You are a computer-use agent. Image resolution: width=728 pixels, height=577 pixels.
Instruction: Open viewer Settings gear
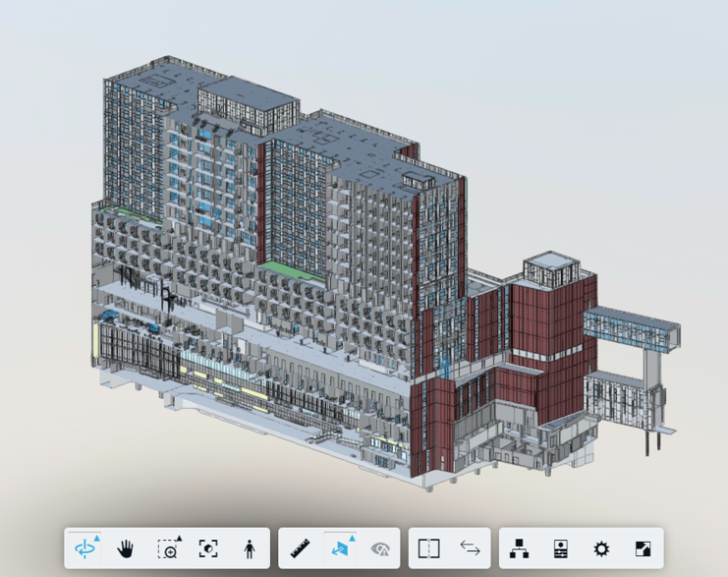click(x=601, y=548)
